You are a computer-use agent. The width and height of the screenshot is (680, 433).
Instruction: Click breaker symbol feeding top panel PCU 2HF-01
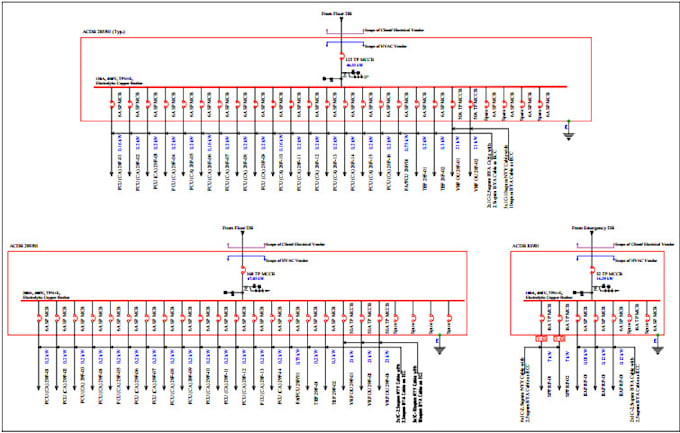112,104
